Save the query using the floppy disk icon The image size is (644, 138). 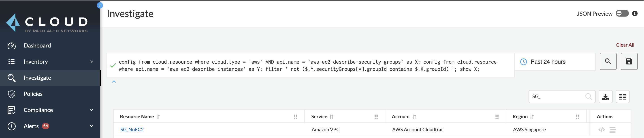point(629,61)
